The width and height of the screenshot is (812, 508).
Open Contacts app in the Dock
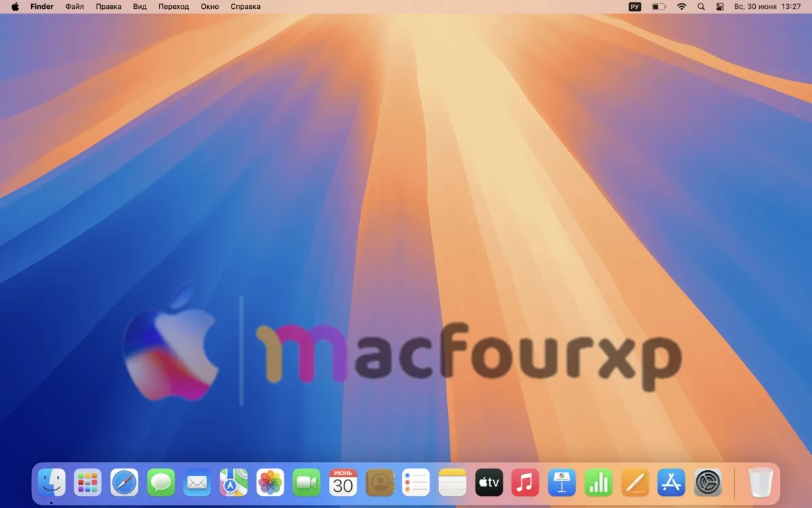click(x=380, y=483)
